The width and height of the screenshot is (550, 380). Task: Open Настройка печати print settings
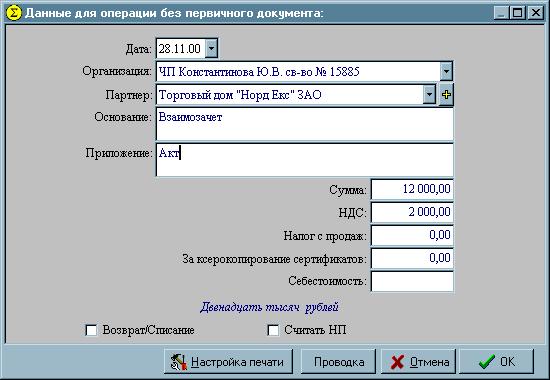coord(228,361)
